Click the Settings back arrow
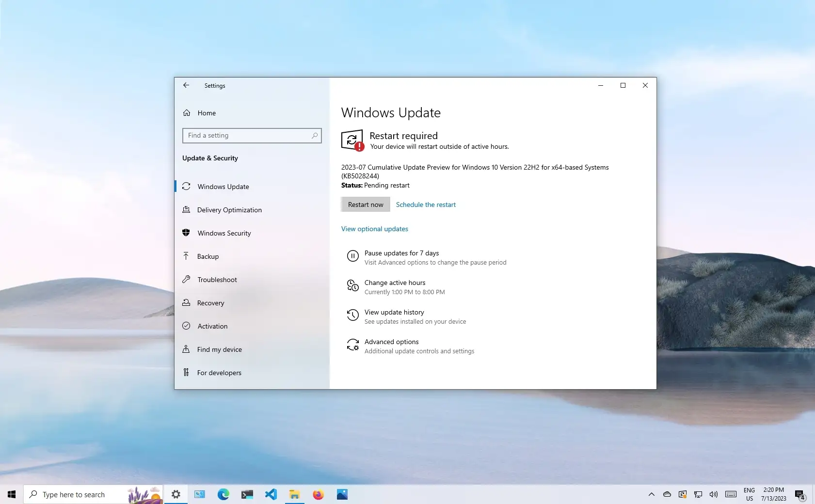 point(186,85)
